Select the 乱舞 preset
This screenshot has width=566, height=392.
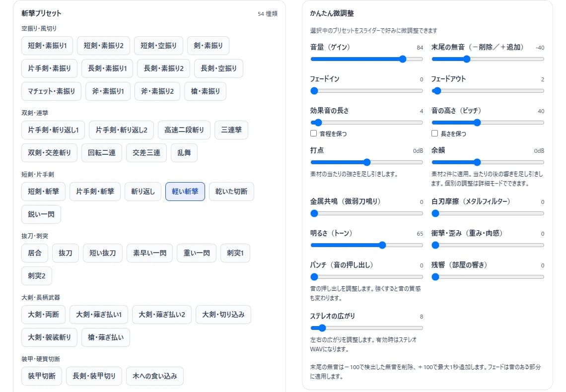tap(184, 152)
